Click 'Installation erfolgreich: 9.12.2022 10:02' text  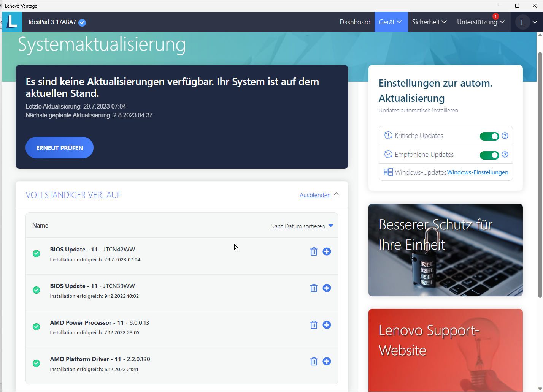(x=94, y=296)
